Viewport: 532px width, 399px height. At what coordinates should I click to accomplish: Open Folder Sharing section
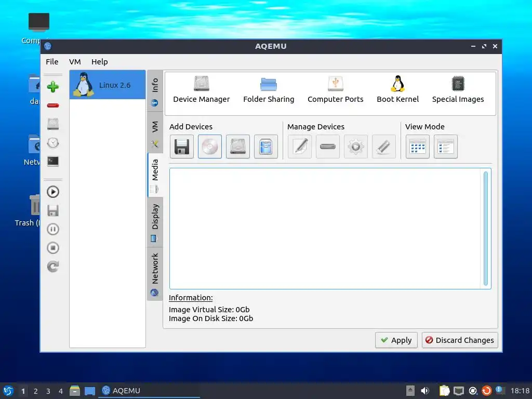pyautogui.click(x=269, y=90)
